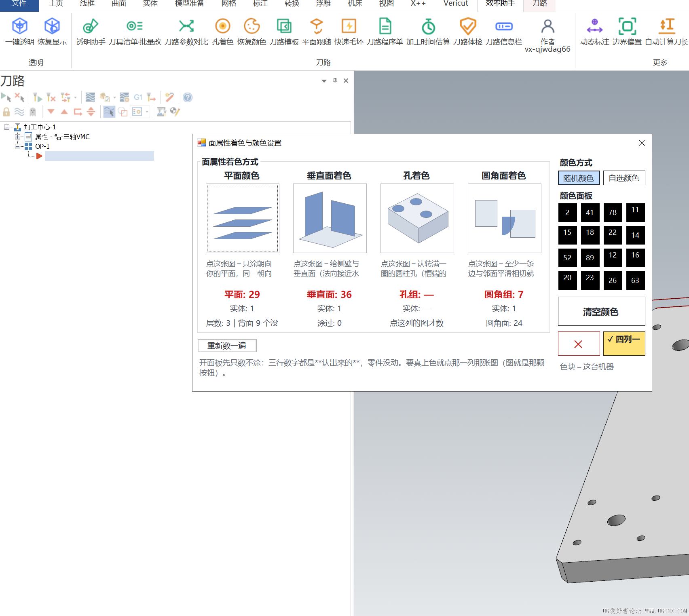This screenshot has height=616, width=689.
Task: Click the G1 toolbar icon
Action: (138, 97)
